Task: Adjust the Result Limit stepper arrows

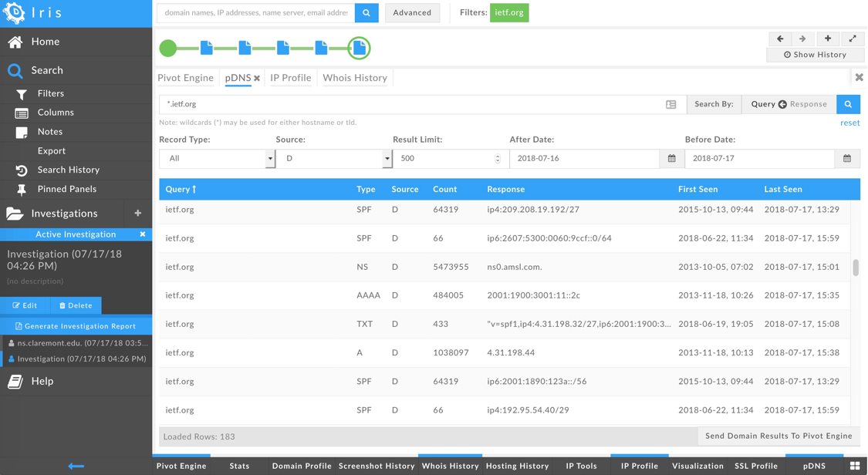Action: (x=498, y=158)
